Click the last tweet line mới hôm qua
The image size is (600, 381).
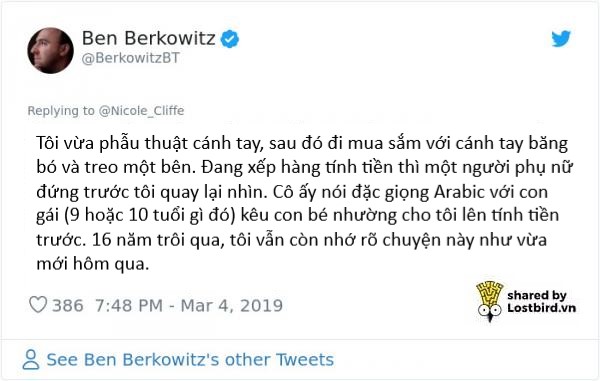(93, 264)
